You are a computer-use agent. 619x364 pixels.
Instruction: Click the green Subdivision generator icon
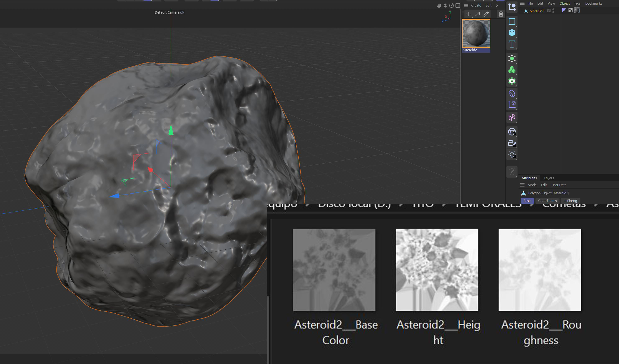coord(512,58)
